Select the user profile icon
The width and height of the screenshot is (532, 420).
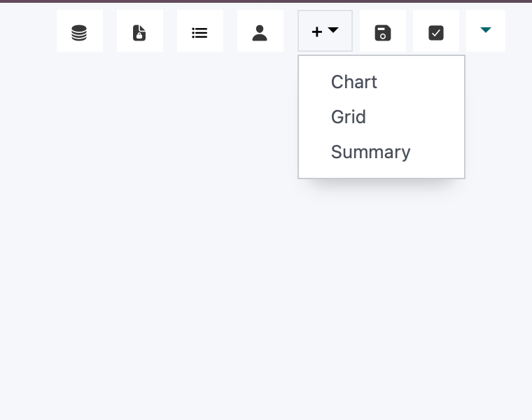click(260, 33)
